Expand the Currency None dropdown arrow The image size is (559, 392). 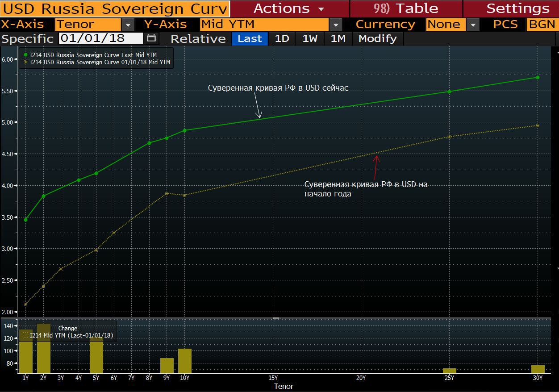click(x=473, y=25)
